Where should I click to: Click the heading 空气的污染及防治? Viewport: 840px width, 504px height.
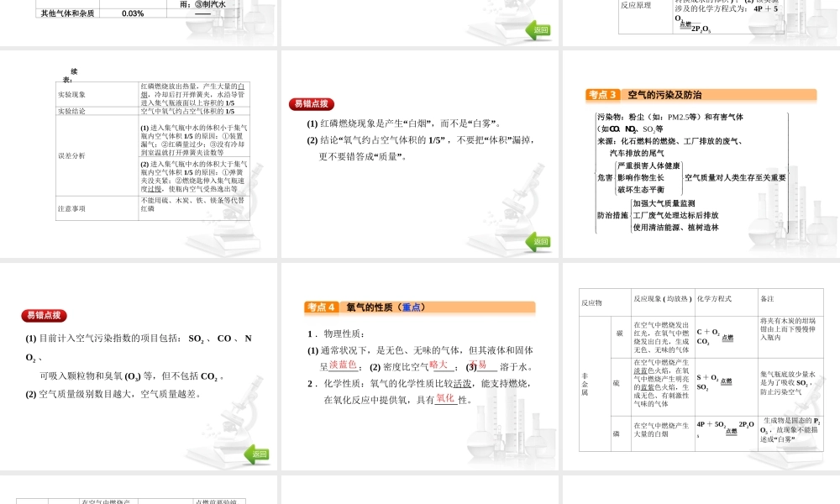[x=664, y=95]
